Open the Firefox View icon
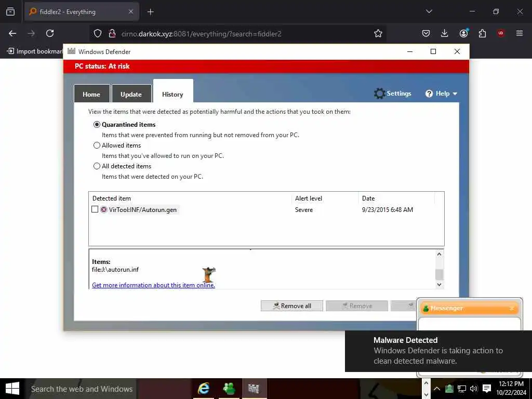The image size is (532, 399). click(x=10, y=11)
